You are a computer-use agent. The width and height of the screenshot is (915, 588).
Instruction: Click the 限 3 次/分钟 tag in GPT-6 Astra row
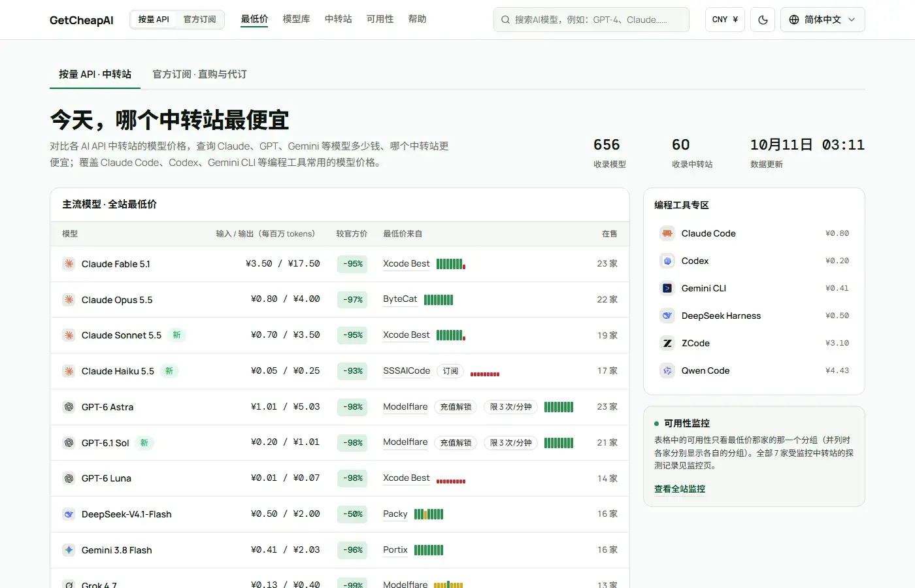pyautogui.click(x=511, y=407)
